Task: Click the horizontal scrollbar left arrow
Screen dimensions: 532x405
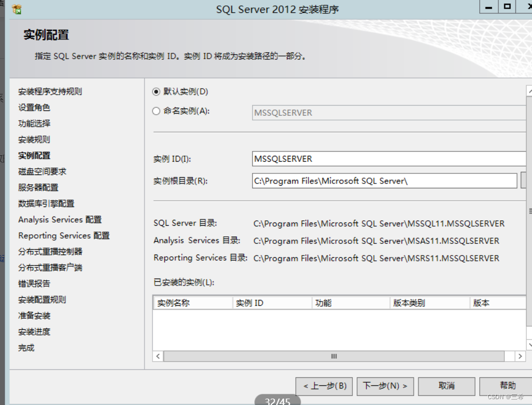Action: [158, 356]
